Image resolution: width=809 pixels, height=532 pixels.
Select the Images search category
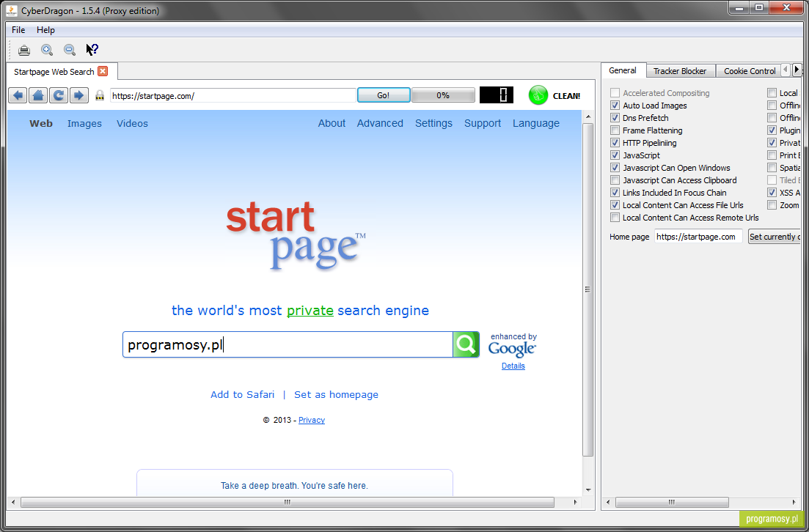coord(84,123)
